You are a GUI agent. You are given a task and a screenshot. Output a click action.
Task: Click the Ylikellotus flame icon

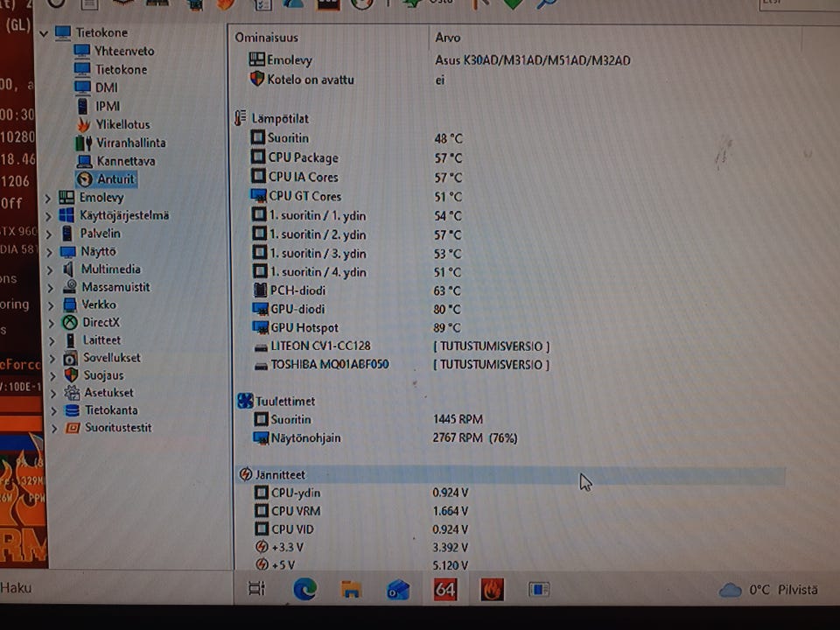tap(83, 124)
